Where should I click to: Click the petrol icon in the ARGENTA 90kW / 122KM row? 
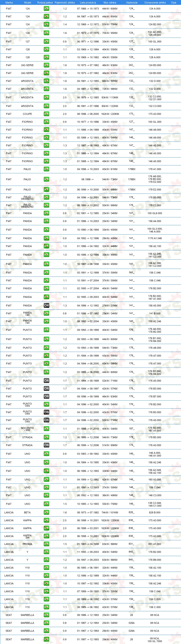coord(46,106)
